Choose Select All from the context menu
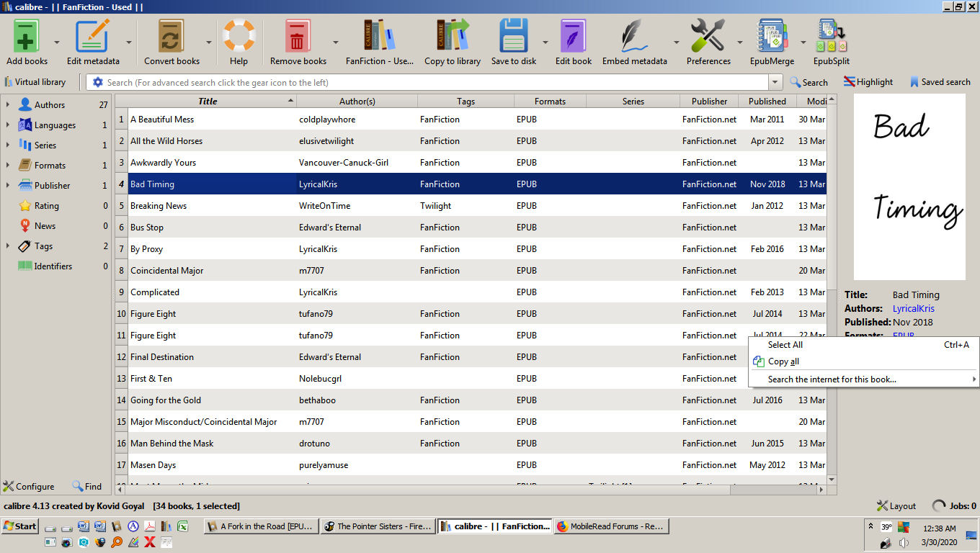980x553 pixels. click(x=863, y=345)
